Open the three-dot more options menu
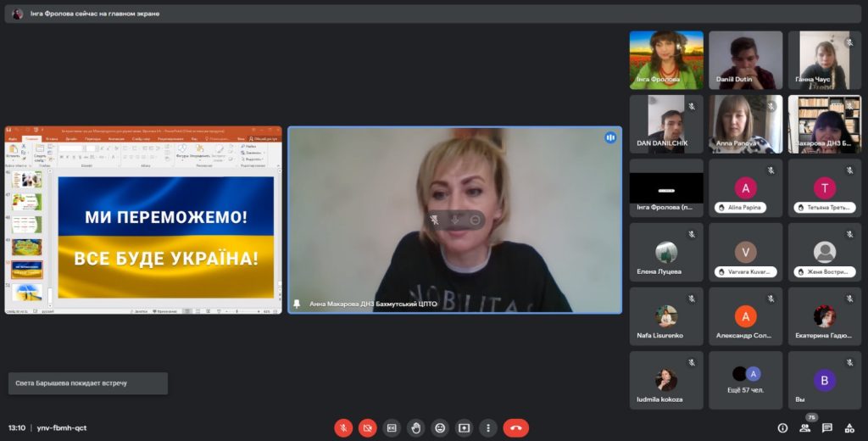This screenshot has height=441, width=868. 487,428
